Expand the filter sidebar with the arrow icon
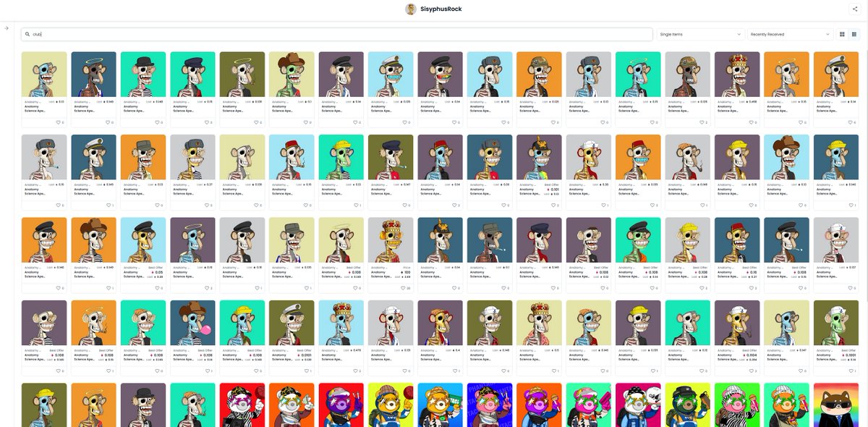The width and height of the screenshot is (868, 427). point(7,28)
